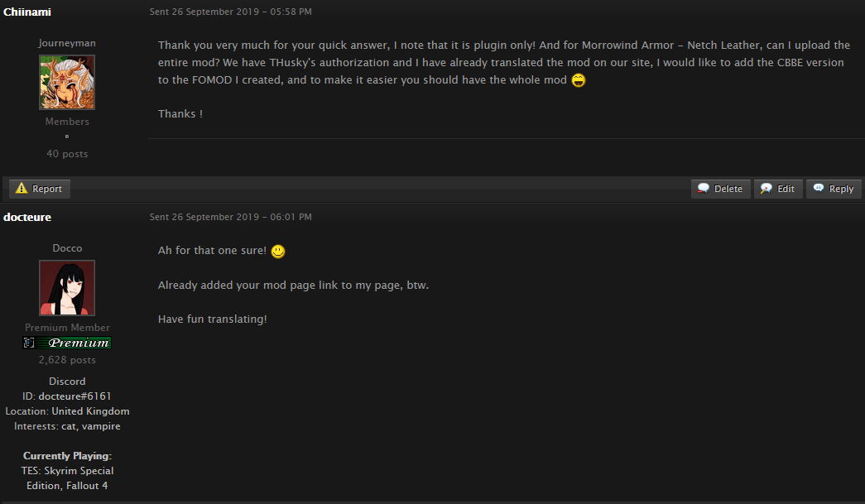Click Chiinami's "40 posts" count

67,154
